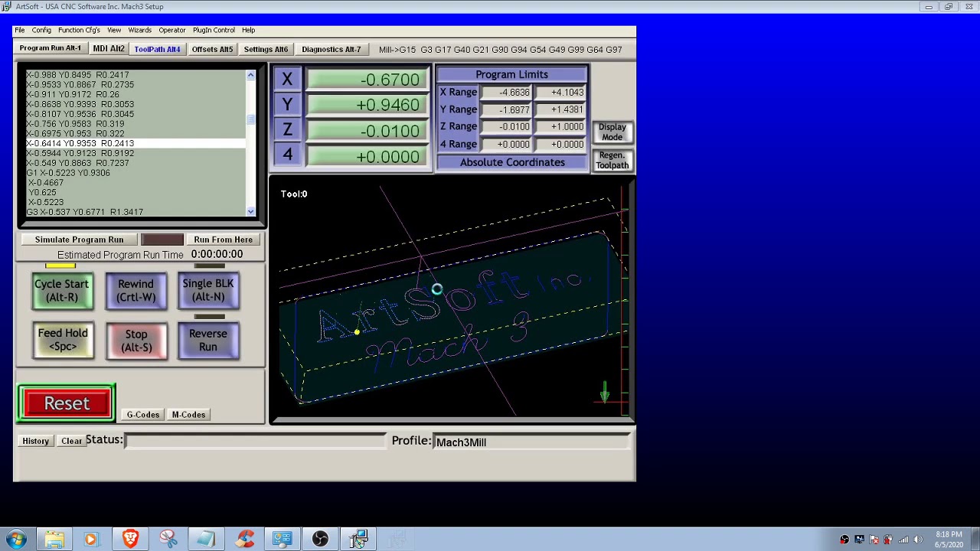Zero the X axis button
The width and height of the screenshot is (980, 551).
click(287, 79)
